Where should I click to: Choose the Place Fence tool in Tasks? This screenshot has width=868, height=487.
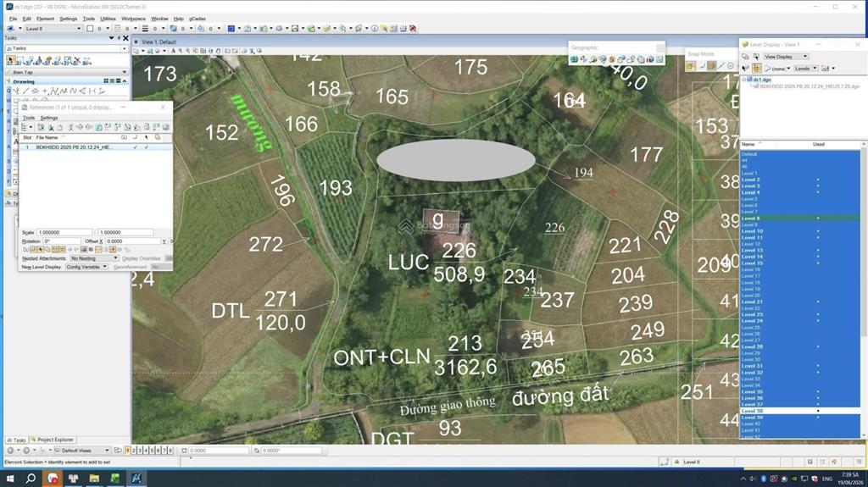pyautogui.click(x=20, y=60)
